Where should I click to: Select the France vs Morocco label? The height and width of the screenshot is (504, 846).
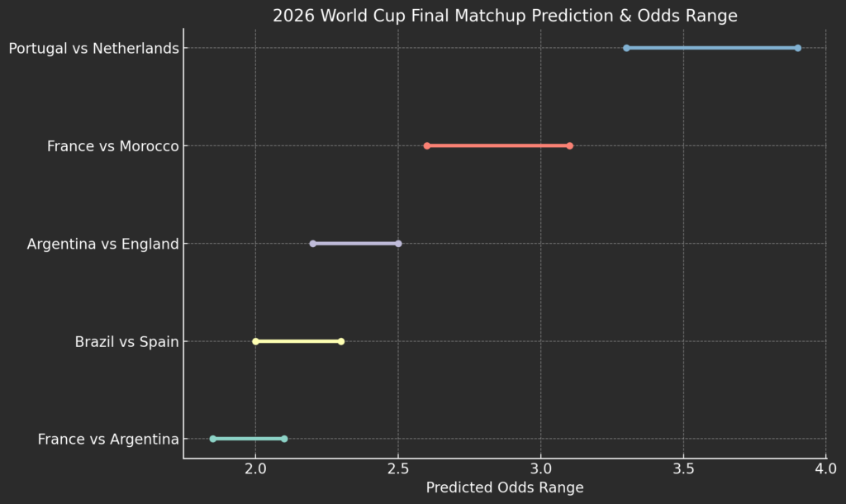coord(113,146)
